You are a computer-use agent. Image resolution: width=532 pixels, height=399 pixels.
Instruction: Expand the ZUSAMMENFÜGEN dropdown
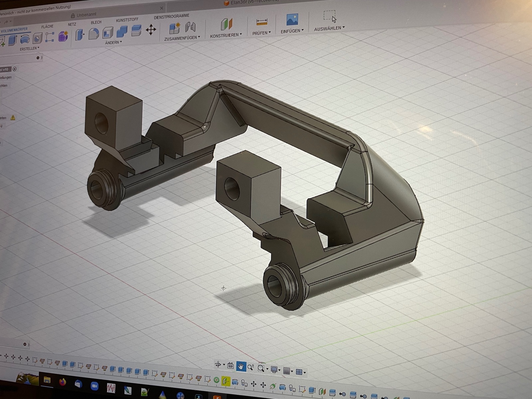(x=182, y=38)
